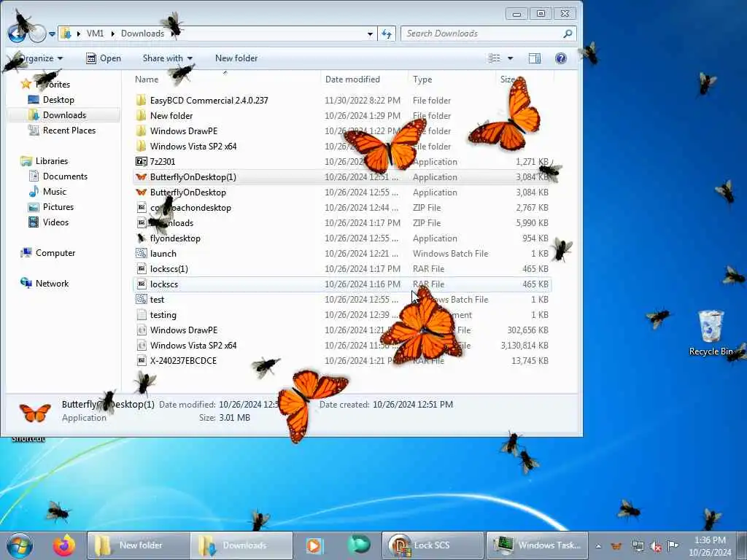Open the taskbar clock and date

click(710, 546)
